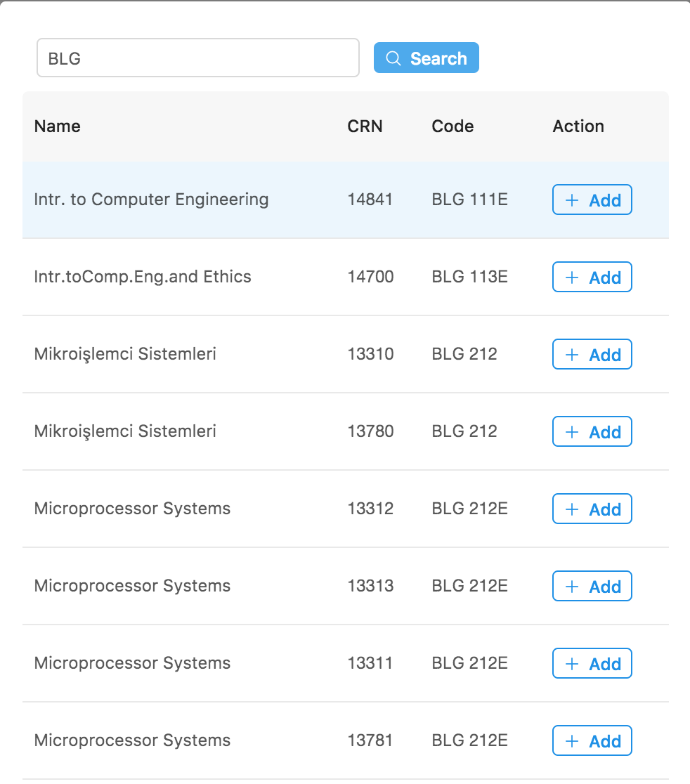Click the Action column header
This screenshot has height=784, width=690.
click(x=578, y=126)
